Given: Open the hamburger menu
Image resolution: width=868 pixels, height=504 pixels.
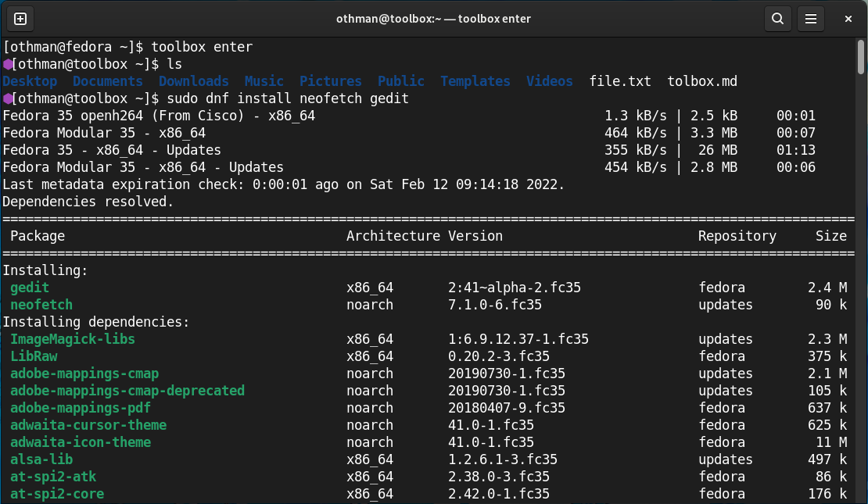Looking at the screenshot, I should (812, 18).
